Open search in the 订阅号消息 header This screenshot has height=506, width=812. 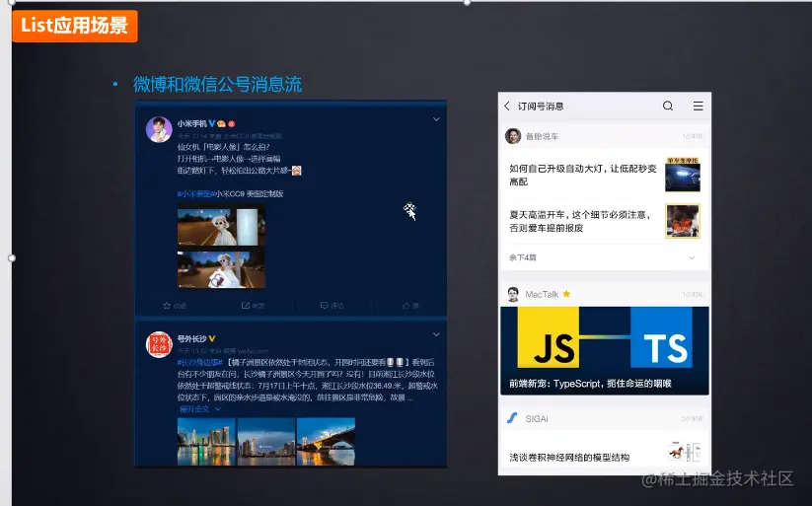pyautogui.click(x=668, y=106)
